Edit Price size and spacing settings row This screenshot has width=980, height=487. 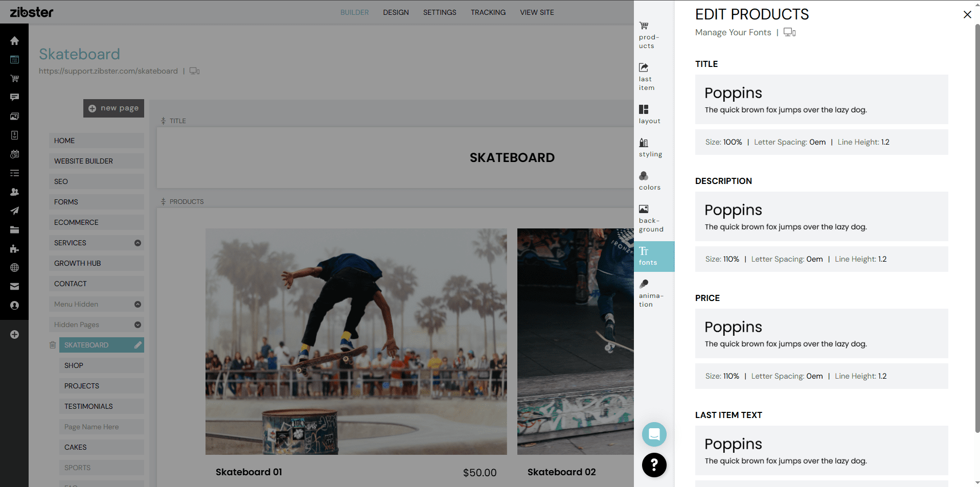click(822, 376)
